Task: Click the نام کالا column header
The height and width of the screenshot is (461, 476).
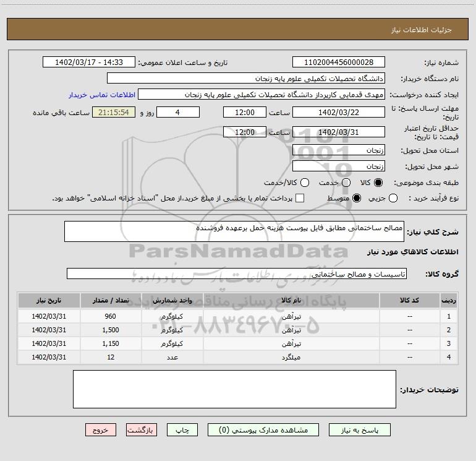Action: 291,301
